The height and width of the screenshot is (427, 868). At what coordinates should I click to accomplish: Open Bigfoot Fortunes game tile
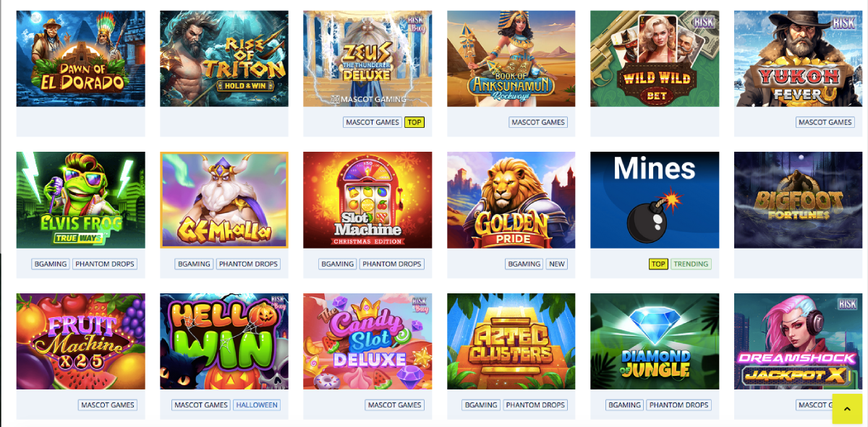(x=799, y=200)
